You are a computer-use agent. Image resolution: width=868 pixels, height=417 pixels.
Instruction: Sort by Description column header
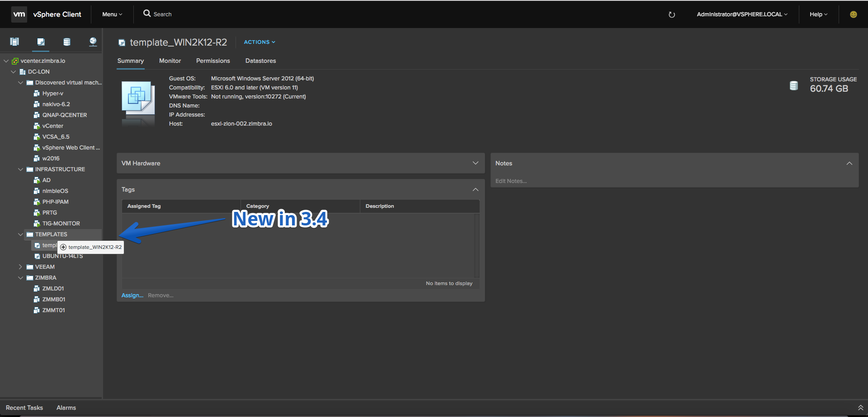pos(420,206)
